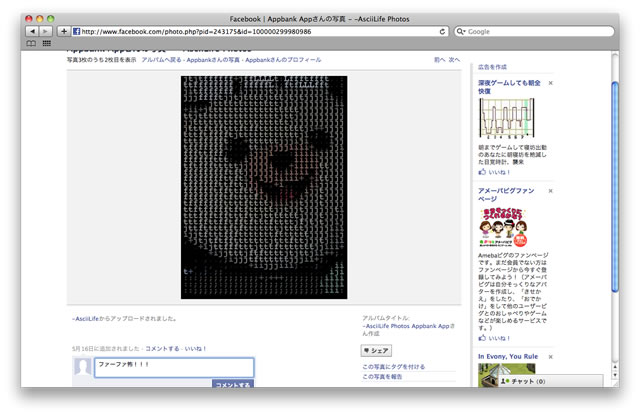Click the アメーバピグファンページ ad title
This screenshot has height=416, width=640.
click(x=506, y=195)
